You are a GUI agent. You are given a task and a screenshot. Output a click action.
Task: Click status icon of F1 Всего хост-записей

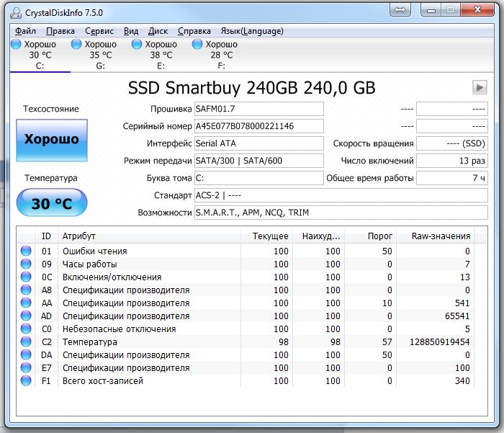pyautogui.click(x=26, y=380)
